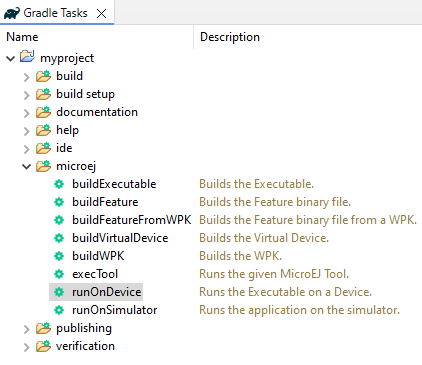Select the runOnSimulator task
Viewport: 422px width, 365px height.
click(115, 310)
